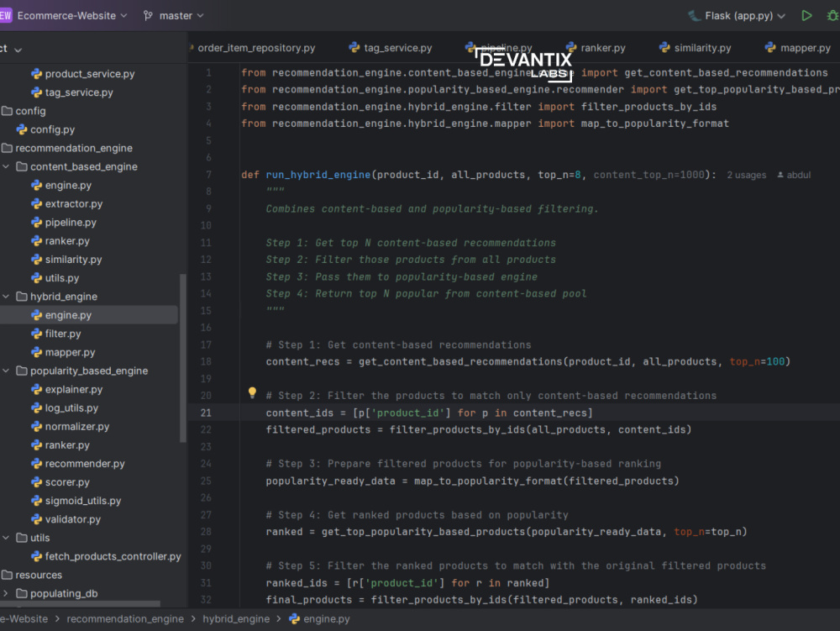Click the 'abdul' author inlay hint
Image resolution: width=840 pixels, height=631 pixels.
tap(794, 175)
